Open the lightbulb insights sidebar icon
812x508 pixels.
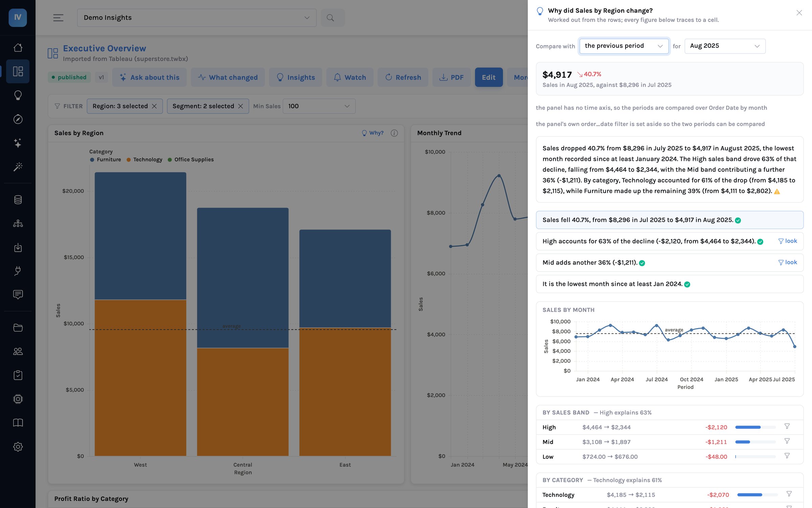click(18, 95)
